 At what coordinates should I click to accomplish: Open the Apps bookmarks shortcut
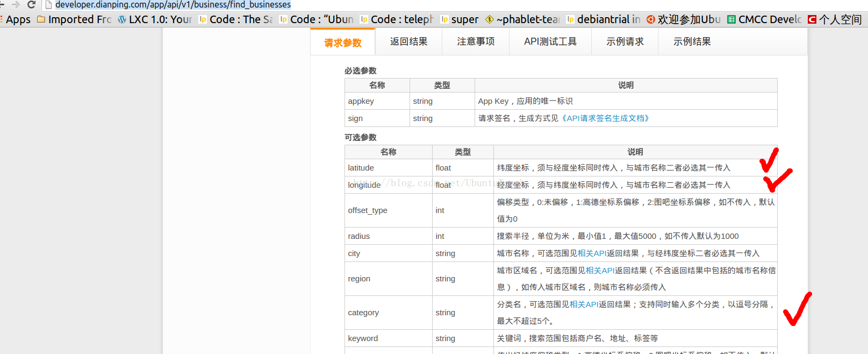click(x=16, y=19)
